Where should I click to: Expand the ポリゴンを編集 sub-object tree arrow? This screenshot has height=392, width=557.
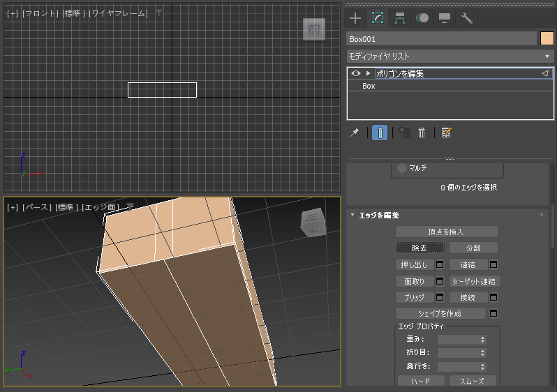369,73
